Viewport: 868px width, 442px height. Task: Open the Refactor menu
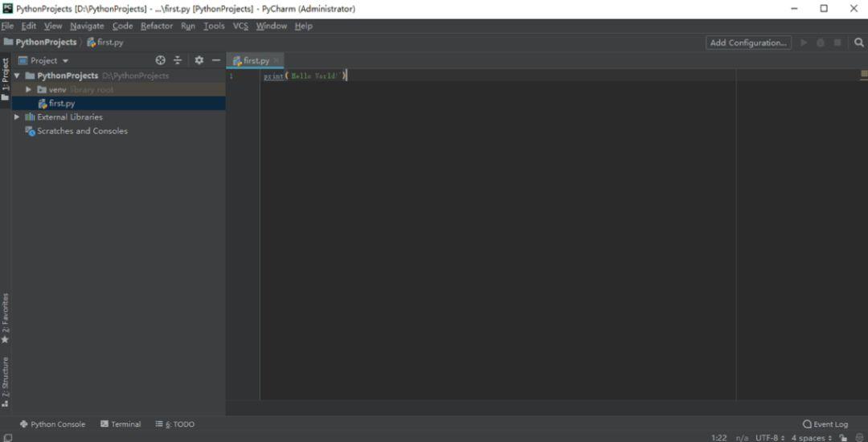(157, 26)
